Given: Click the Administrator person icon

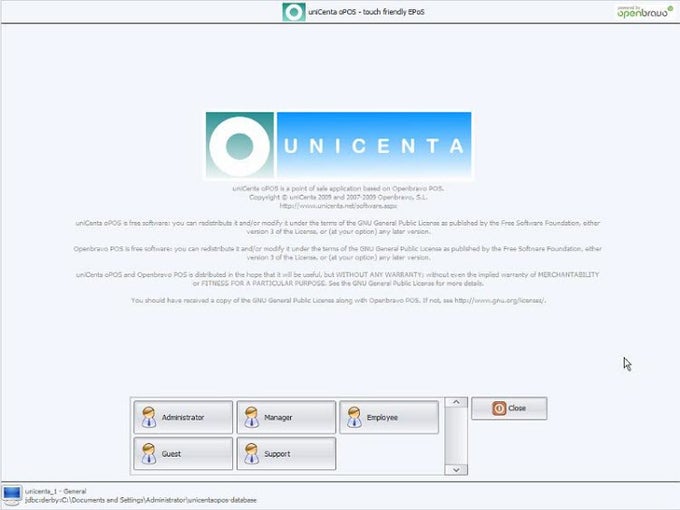Looking at the screenshot, I should click(x=149, y=417).
